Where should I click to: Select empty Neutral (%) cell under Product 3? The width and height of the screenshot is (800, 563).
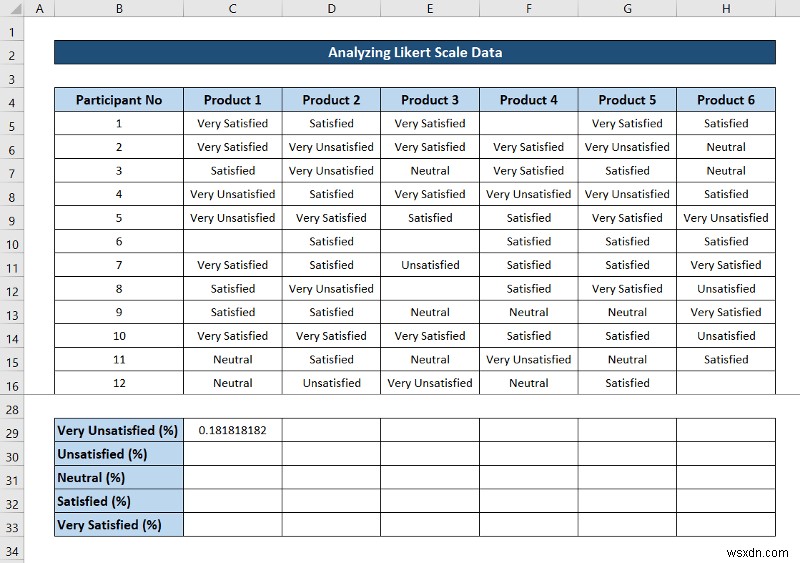tap(430, 478)
